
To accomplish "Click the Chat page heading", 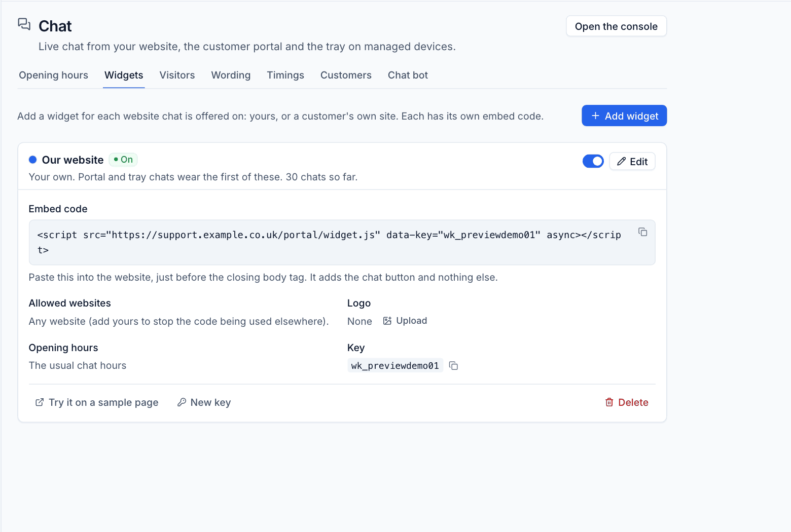I will click(x=55, y=26).
